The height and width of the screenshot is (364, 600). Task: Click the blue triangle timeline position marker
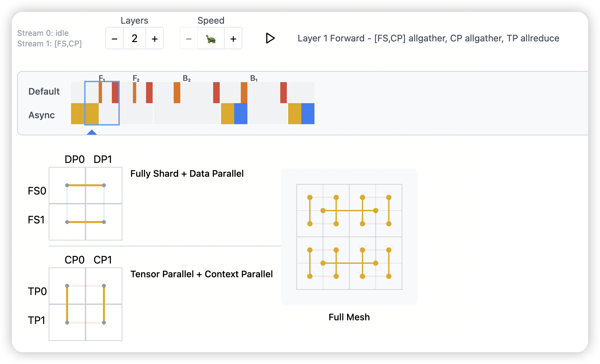pos(91,132)
